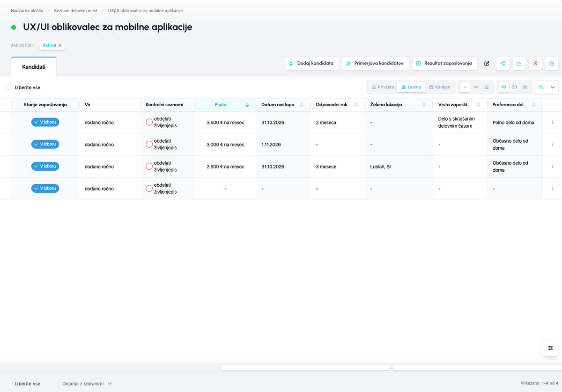
Task: Open row options for 3.500 € candidate
Action: coord(553,123)
